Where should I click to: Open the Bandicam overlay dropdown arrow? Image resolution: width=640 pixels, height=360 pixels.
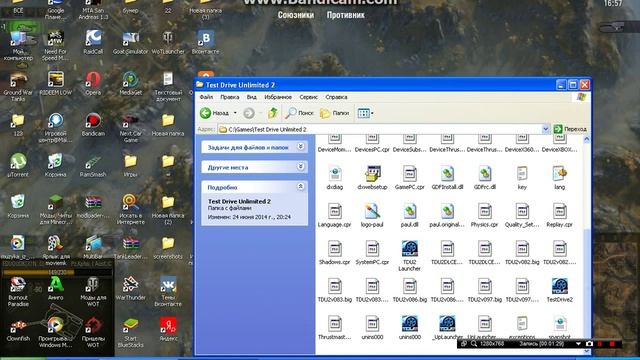click(x=578, y=344)
